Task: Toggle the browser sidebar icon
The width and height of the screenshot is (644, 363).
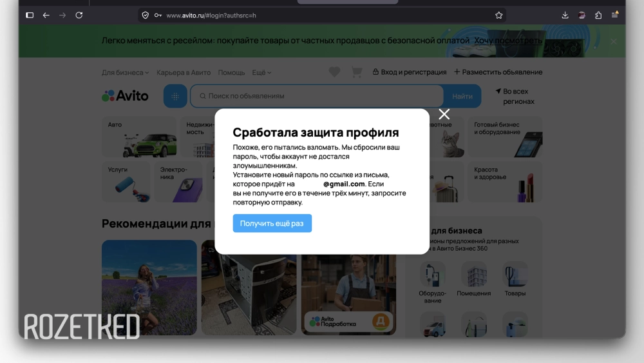Action: 30,15
